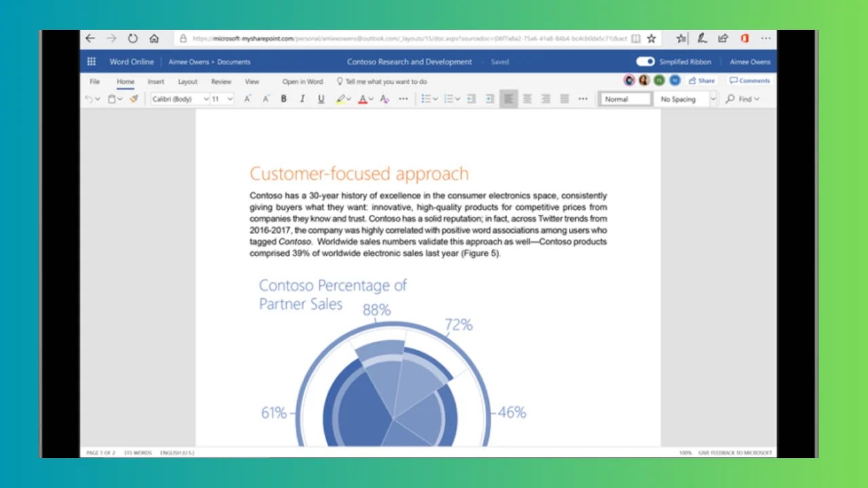Switch to the Insert tab
The height and width of the screenshot is (488, 868).
point(156,81)
